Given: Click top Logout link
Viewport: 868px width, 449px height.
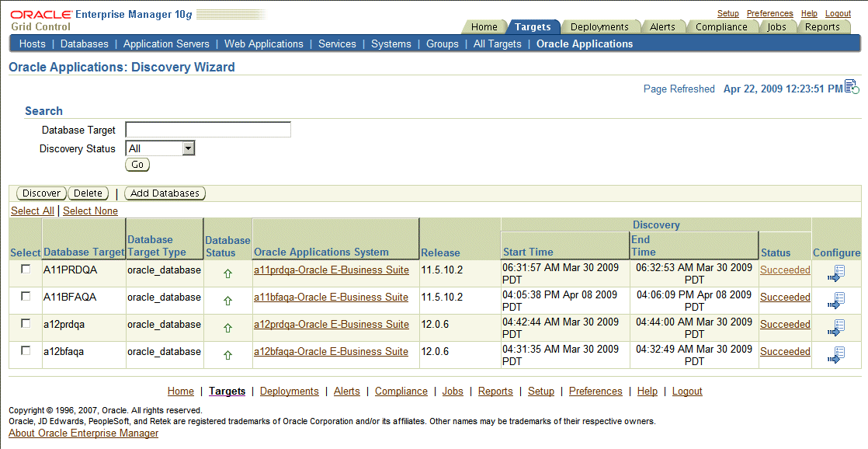Looking at the screenshot, I should 838,13.
